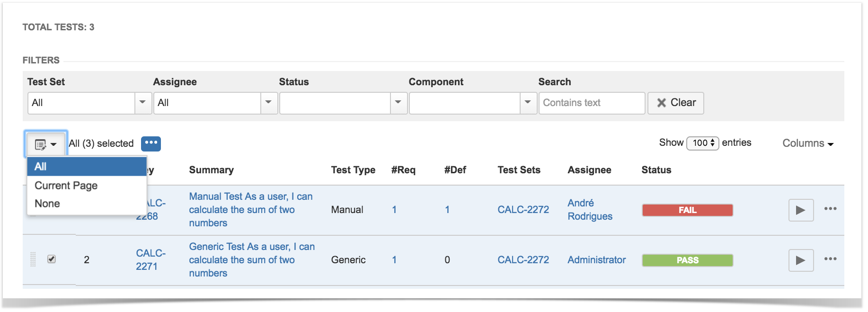Click the red FAIL status bar
Image resolution: width=868 pixels, height=312 pixels.
[x=688, y=210]
